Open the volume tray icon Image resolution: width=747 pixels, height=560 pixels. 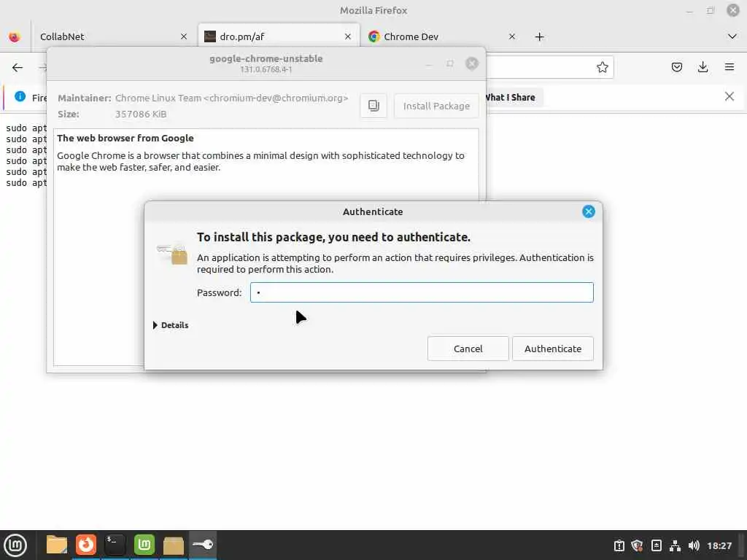(694, 545)
